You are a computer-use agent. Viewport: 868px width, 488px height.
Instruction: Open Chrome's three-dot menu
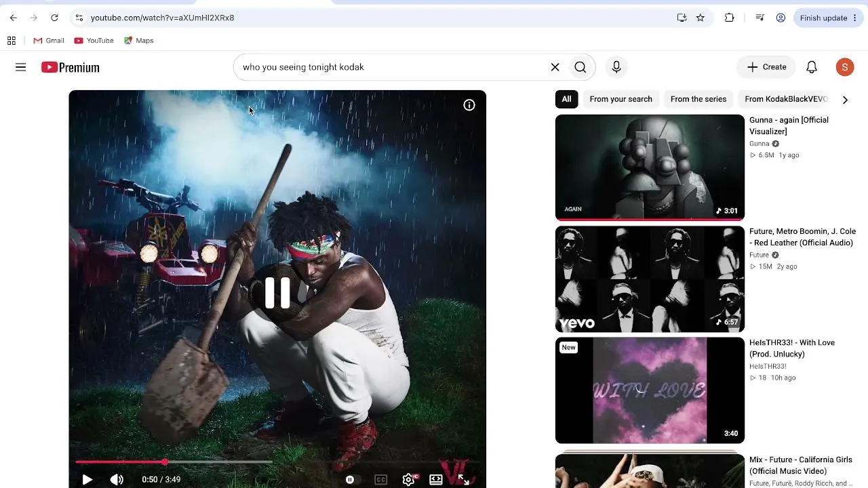click(854, 18)
